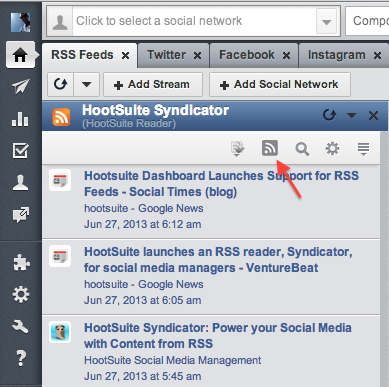
Task: Open refresh interval dropdown arrow
Action: [x=87, y=84]
